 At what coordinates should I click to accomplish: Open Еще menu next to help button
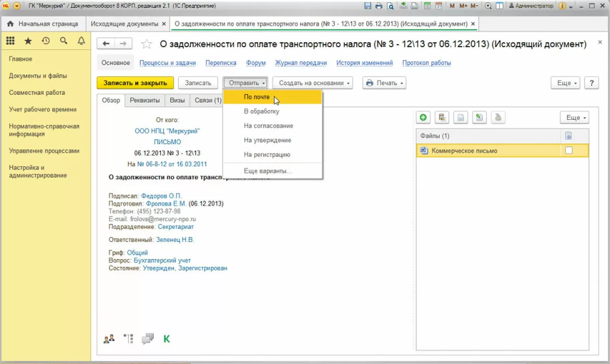(x=565, y=83)
